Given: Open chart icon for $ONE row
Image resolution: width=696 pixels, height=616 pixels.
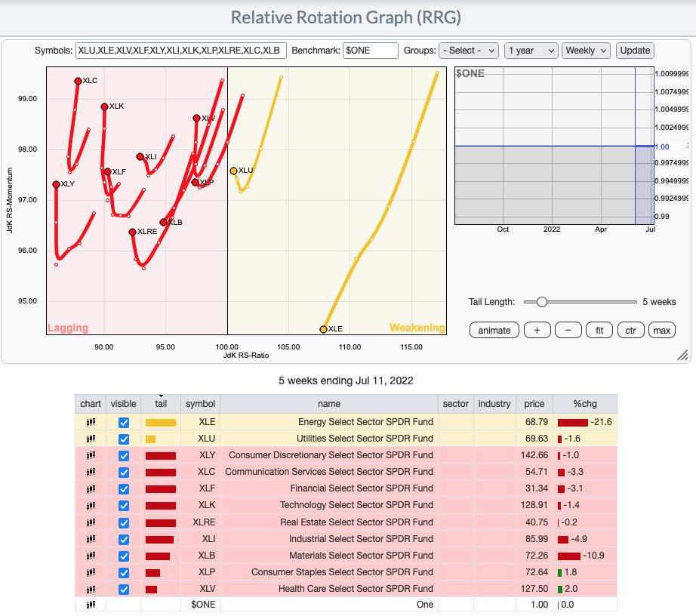Looking at the screenshot, I should pyautogui.click(x=91, y=605).
